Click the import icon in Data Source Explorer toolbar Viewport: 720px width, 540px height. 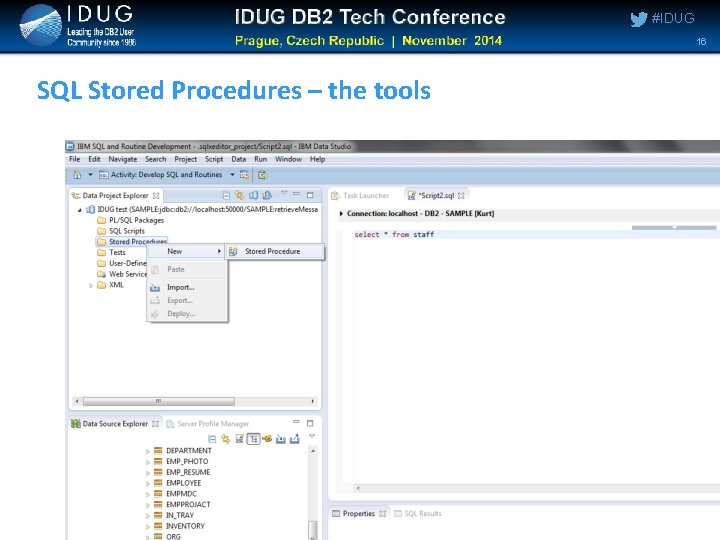pyautogui.click(x=281, y=439)
